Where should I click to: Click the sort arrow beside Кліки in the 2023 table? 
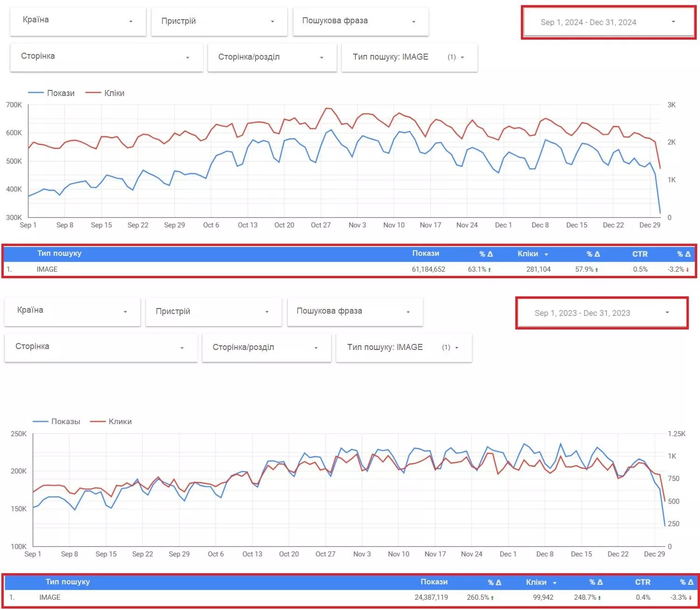click(x=554, y=583)
